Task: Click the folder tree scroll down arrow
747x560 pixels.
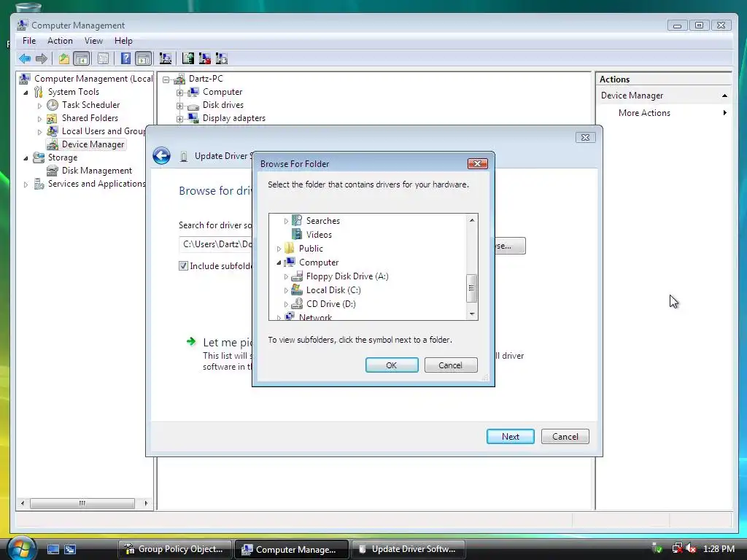Action: [472, 314]
